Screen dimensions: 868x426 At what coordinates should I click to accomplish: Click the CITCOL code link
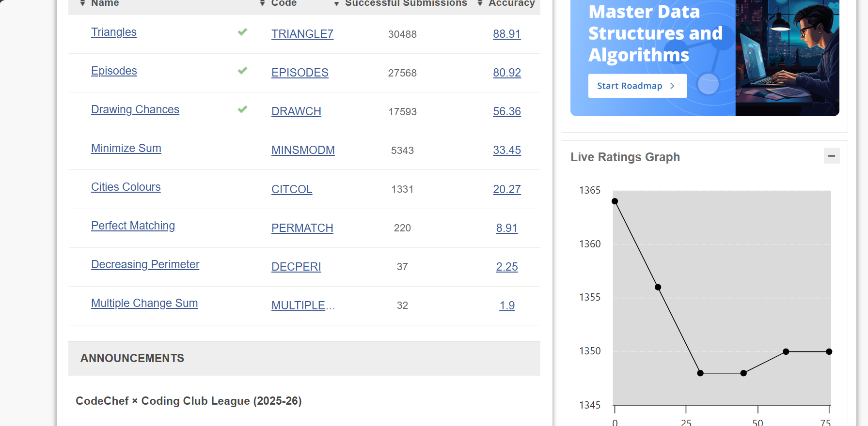pyautogui.click(x=292, y=189)
